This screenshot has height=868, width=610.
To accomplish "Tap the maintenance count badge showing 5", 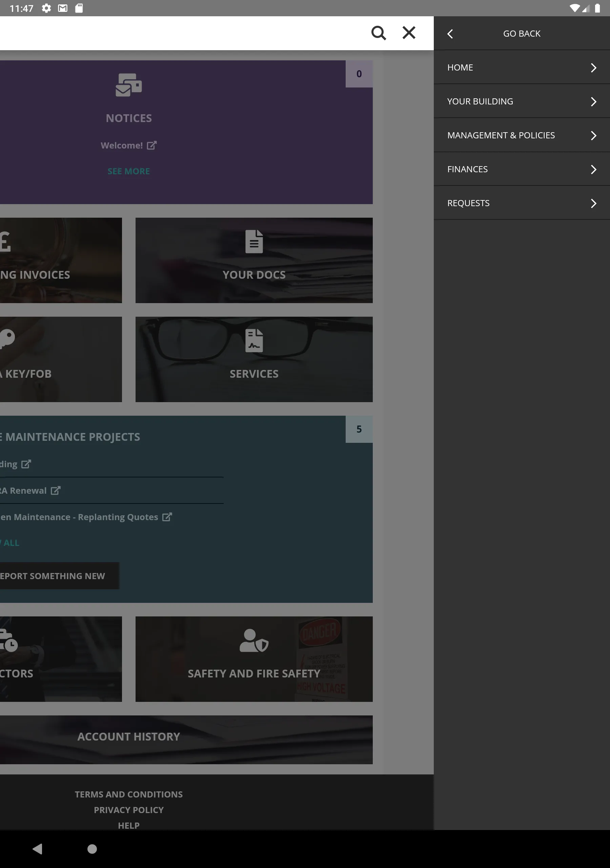I will (x=359, y=429).
